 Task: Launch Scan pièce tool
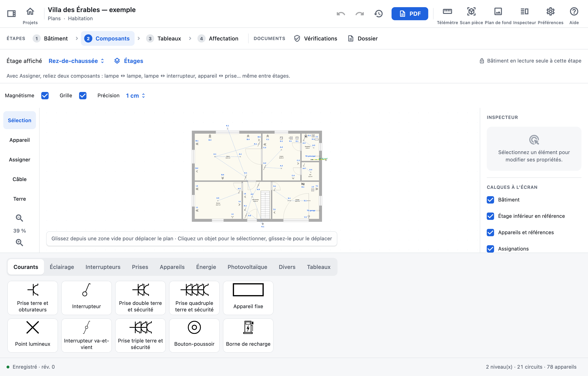pos(471,16)
